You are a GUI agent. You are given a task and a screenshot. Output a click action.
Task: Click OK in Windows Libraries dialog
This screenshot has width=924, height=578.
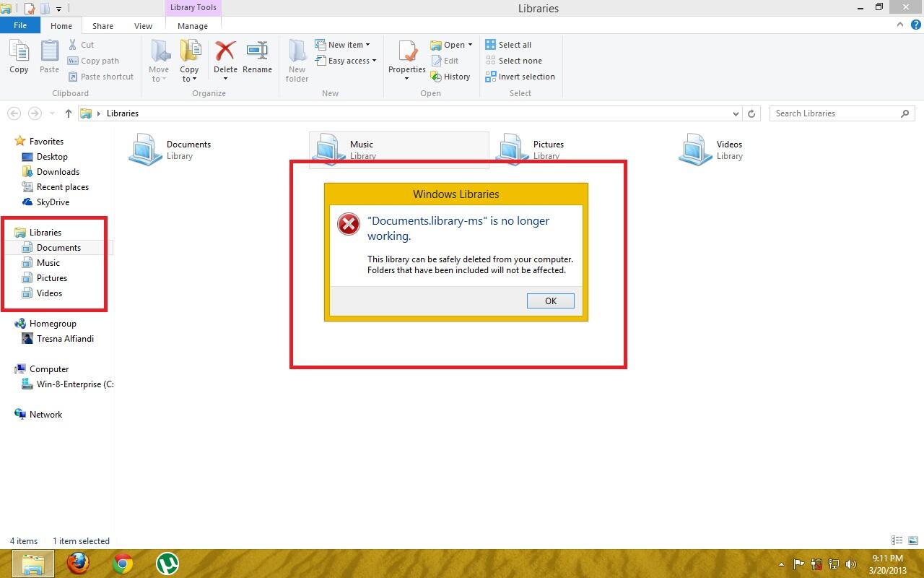(x=551, y=301)
